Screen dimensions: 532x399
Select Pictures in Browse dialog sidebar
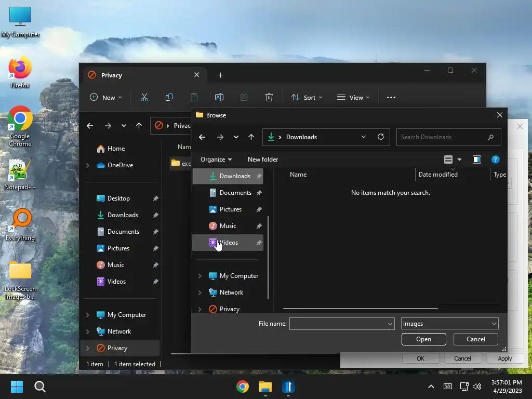(x=228, y=209)
